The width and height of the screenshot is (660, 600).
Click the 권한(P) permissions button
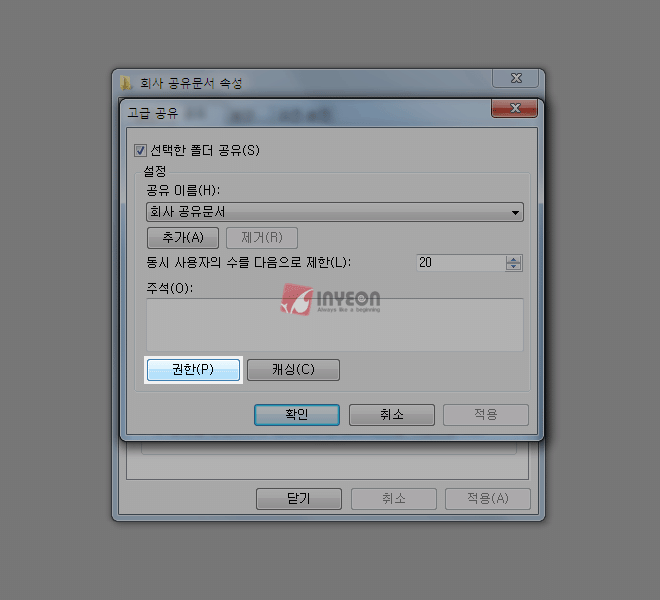(x=193, y=370)
